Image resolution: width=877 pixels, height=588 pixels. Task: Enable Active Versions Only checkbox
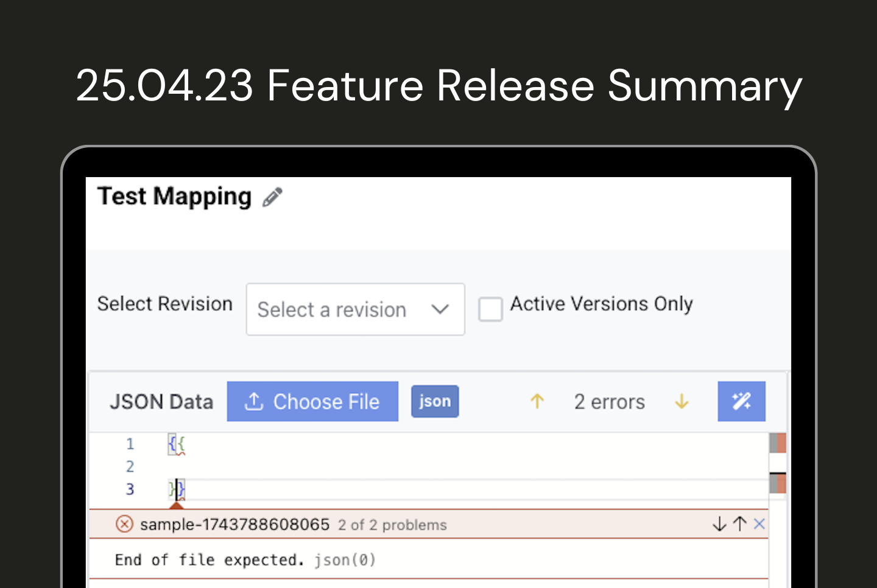click(490, 309)
